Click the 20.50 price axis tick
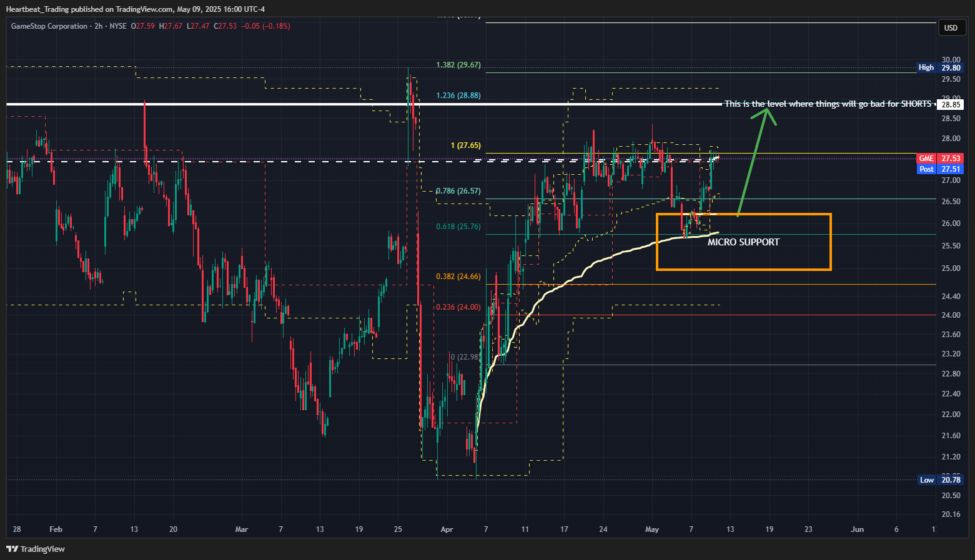This screenshot has width=975, height=560. pos(951,496)
